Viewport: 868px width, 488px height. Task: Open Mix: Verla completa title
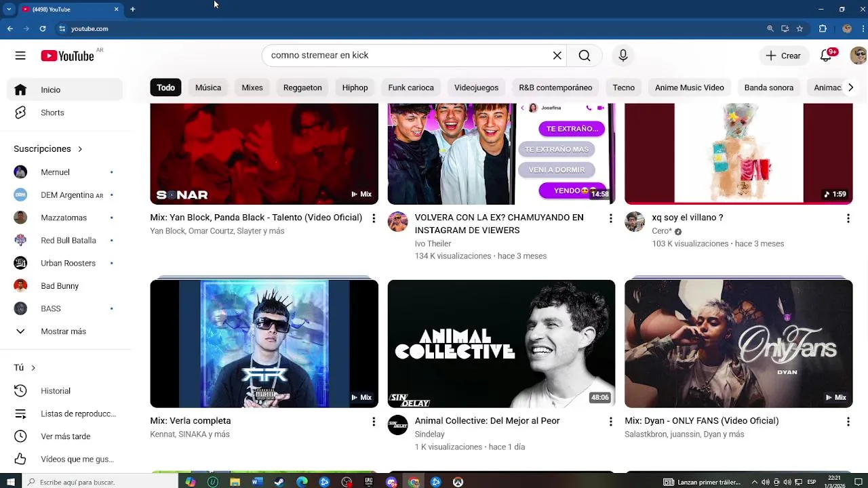[x=191, y=421]
